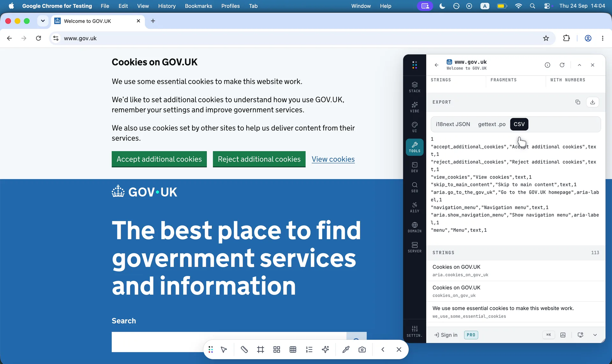Open the Chrome tab search dropdown
Image resolution: width=612 pixels, height=364 pixels.
click(x=43, y=21)
